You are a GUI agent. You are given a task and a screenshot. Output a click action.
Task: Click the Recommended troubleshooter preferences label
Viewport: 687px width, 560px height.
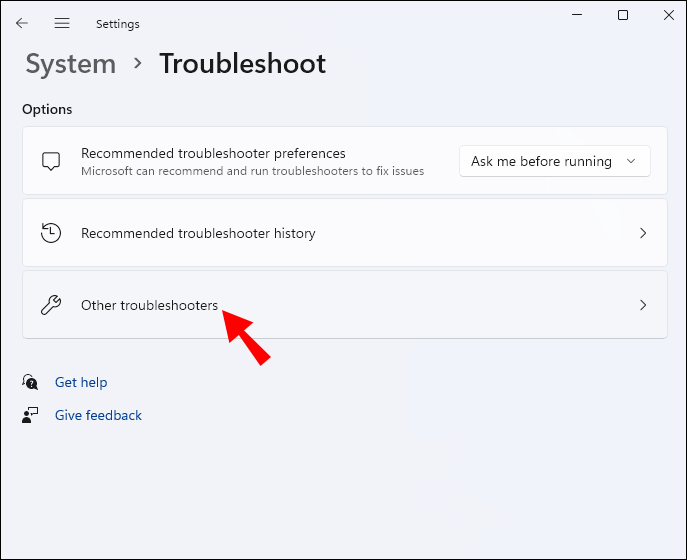pos(213,153)
